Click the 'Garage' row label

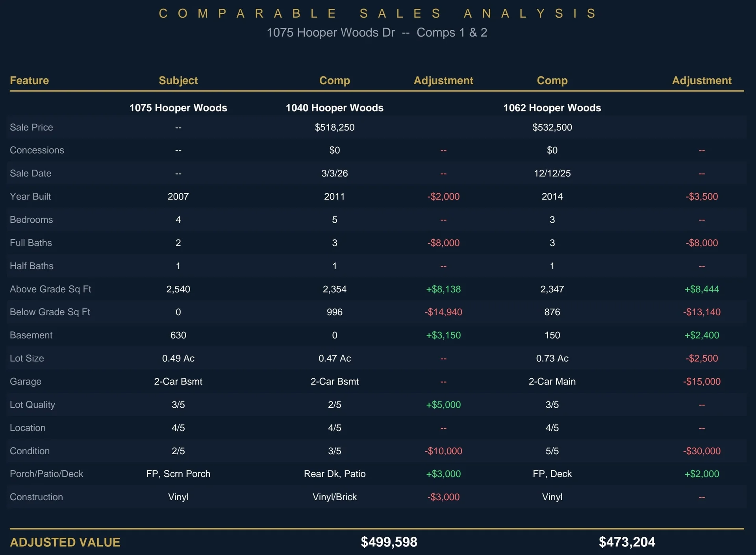(x=26, y=381)
